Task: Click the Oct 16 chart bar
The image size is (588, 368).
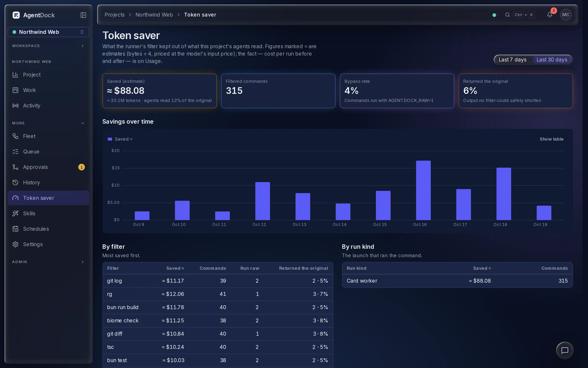Action: coord(423,190)
